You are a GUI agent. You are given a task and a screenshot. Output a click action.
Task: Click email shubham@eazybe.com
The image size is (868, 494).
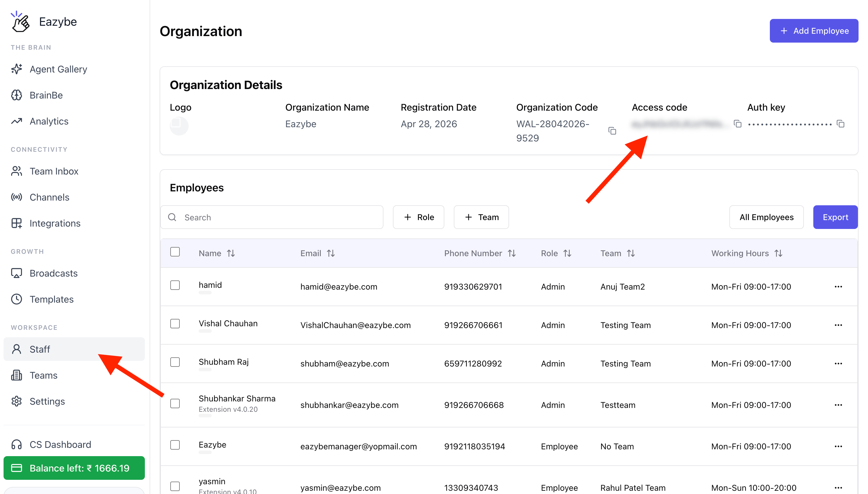(x=344, y=364)
